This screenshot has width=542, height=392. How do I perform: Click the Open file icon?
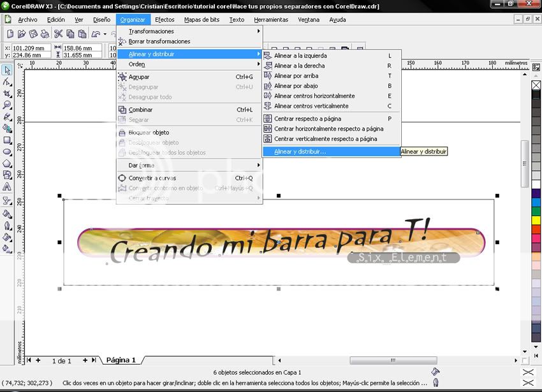click(22, 34)
